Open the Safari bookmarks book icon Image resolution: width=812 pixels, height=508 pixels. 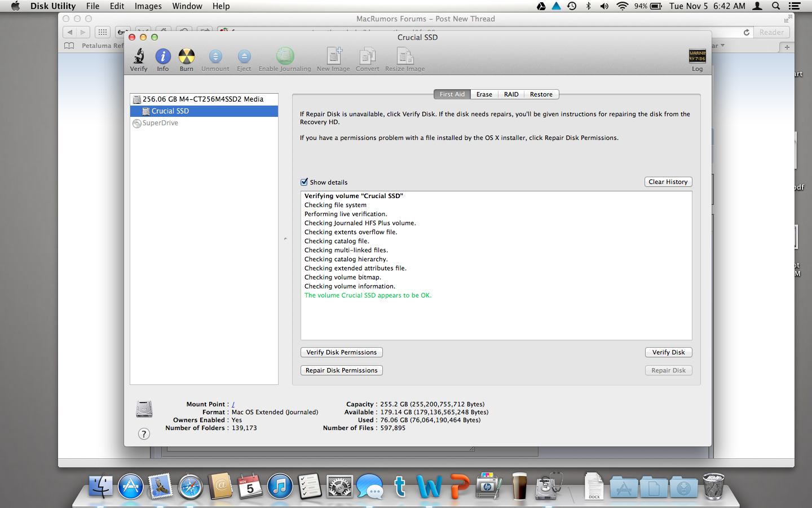[x=69, y=46]
